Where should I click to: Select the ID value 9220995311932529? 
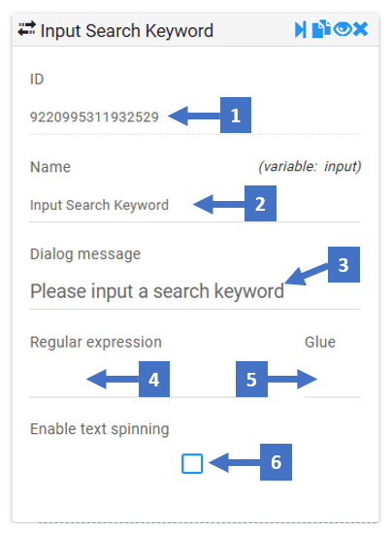coord(94,117)
